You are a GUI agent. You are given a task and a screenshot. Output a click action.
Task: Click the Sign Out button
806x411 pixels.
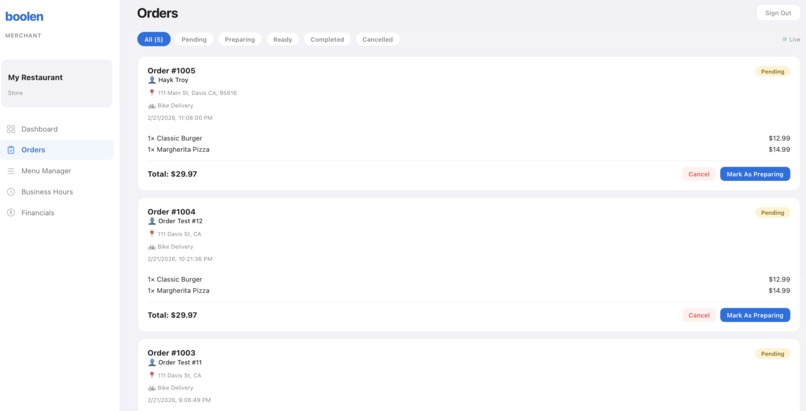778,13
